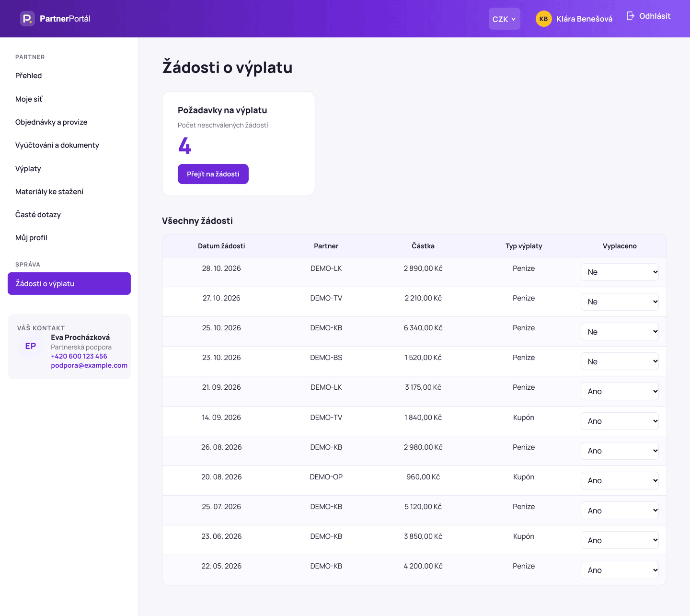This screenshot has width=690, height=616.
Task: Open Vyplaceno dropdown for 22. 05. 2026 row
Action: click(x=620, y=570)
